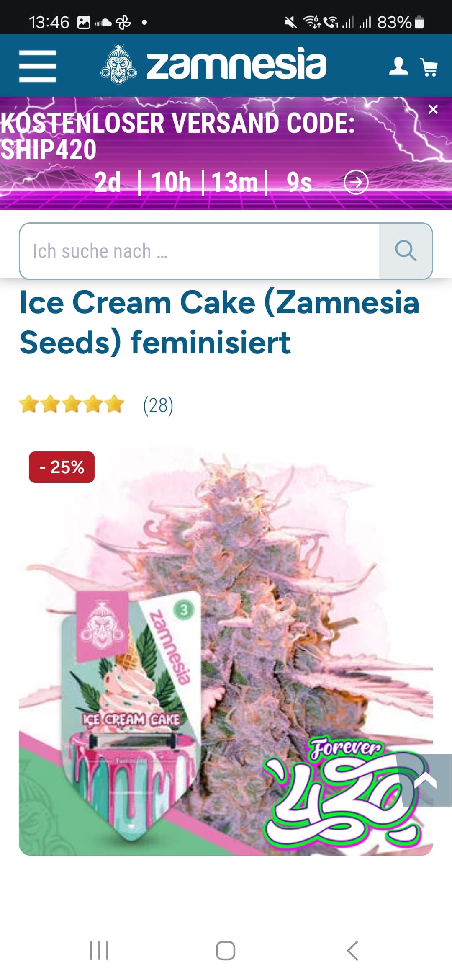Tap the Ice Cream Cake product title
The height and width of the screenshot is (980, 452).
point(220,322)
